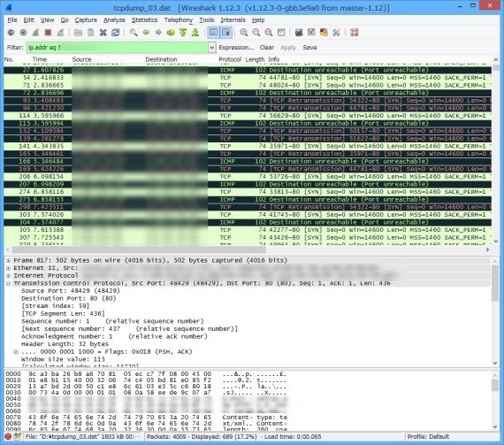Viewport: 504px width, 445px height.
Task: Toggle packet list colorization
Action: [213, 33]
